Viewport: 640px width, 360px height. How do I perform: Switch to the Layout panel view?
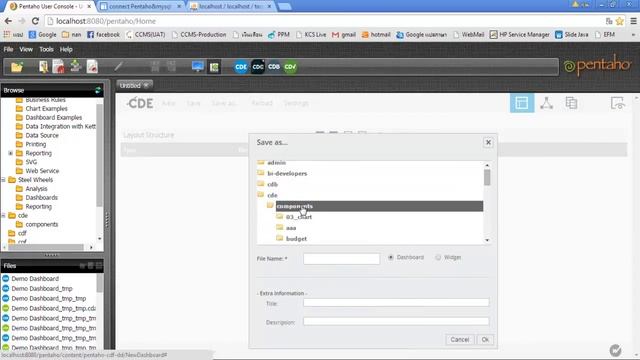click(x=522, y=103)
